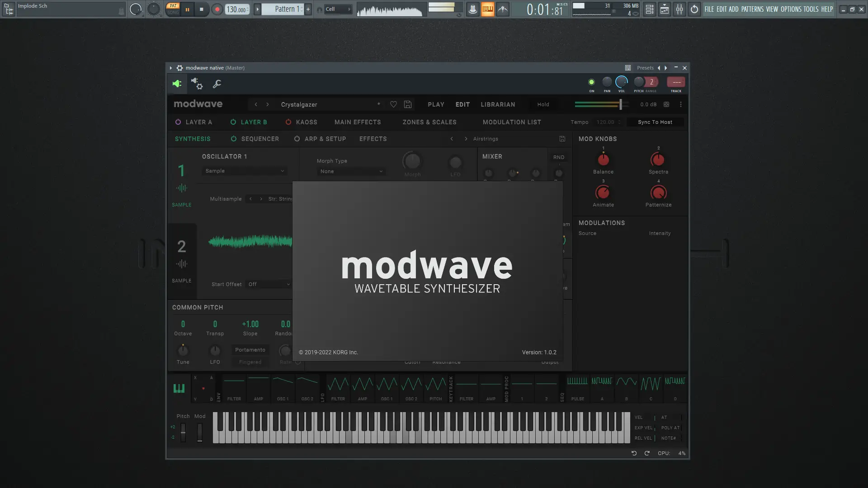Open the Oscillator 1 Sample type dropdown
The image size is (868, 488).
click(x=244, y=171)
